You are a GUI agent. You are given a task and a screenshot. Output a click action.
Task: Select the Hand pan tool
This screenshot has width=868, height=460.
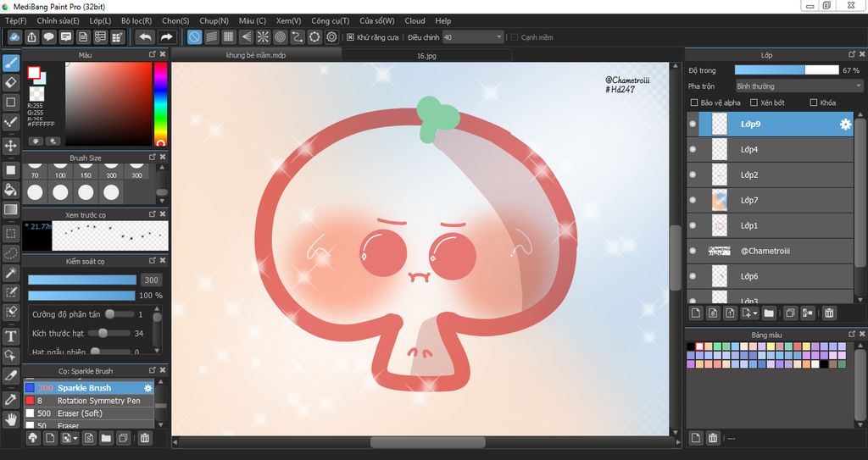10,419
